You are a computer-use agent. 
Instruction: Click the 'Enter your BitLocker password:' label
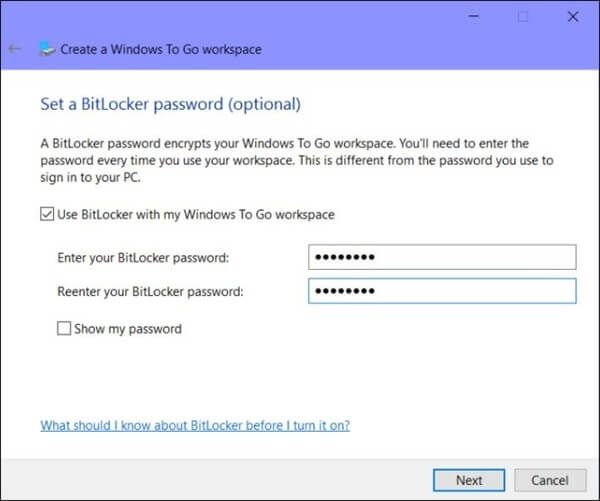point(144,258)
